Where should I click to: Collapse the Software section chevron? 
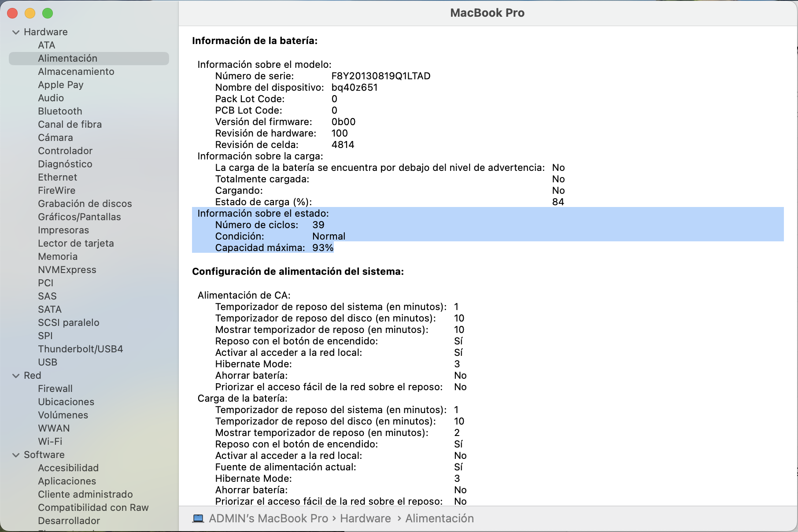tap(16, 455)
